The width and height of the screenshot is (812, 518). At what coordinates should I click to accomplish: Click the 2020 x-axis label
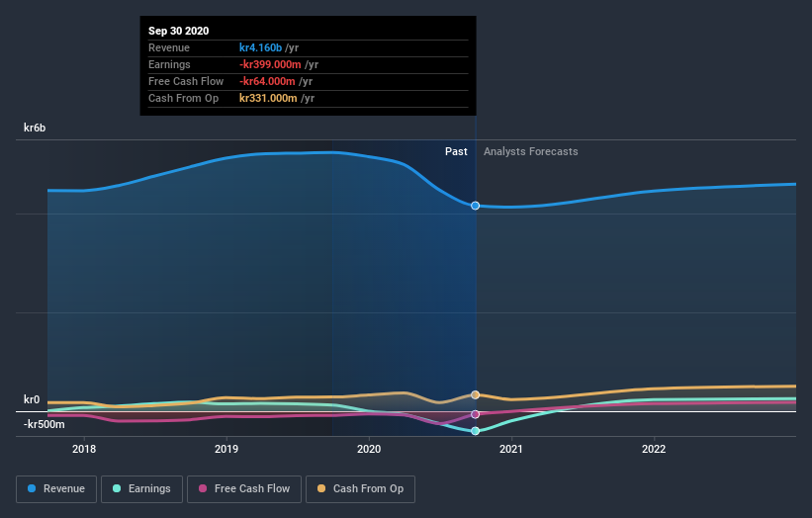click(x=369, y=449)
